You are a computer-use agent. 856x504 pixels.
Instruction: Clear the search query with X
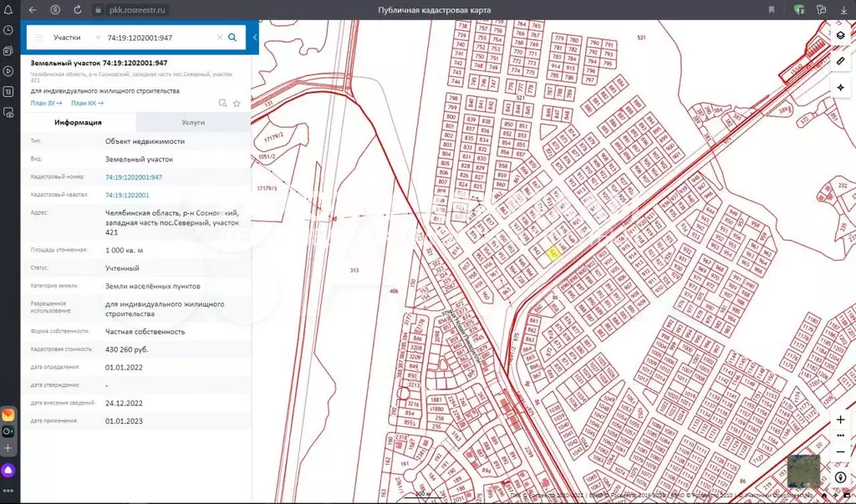click(220, 38)
